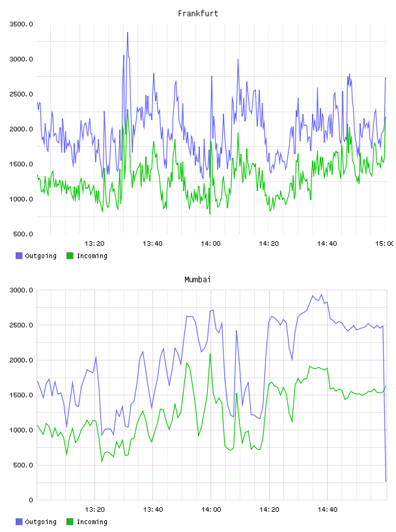
Task: Click the 2500.0 y-axis label on Mumbai
Action: (x=21, y=325)
